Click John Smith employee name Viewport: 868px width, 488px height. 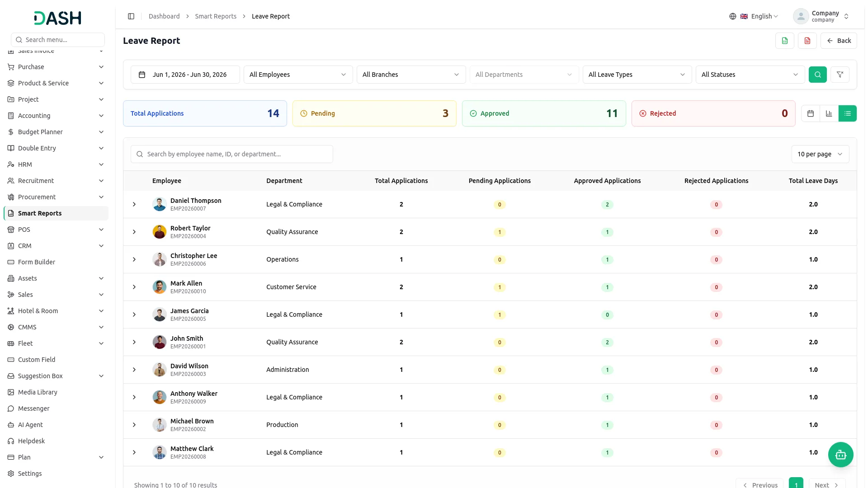coord(187,338)
